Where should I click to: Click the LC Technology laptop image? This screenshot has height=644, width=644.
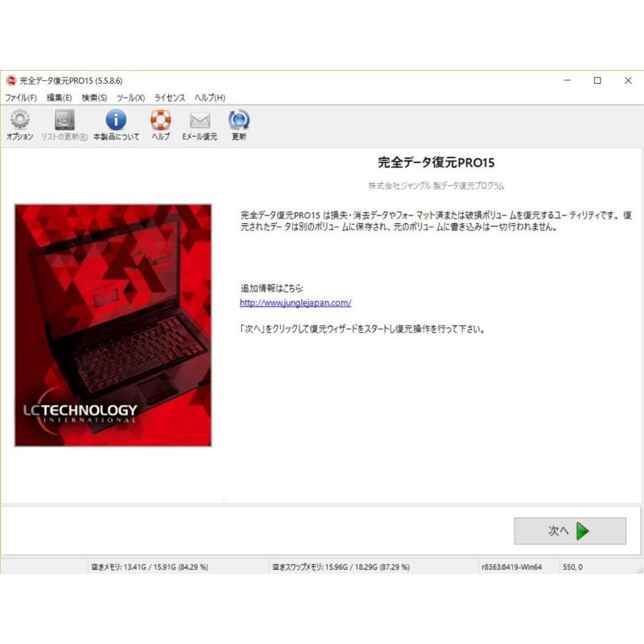(x=113, y=326)
